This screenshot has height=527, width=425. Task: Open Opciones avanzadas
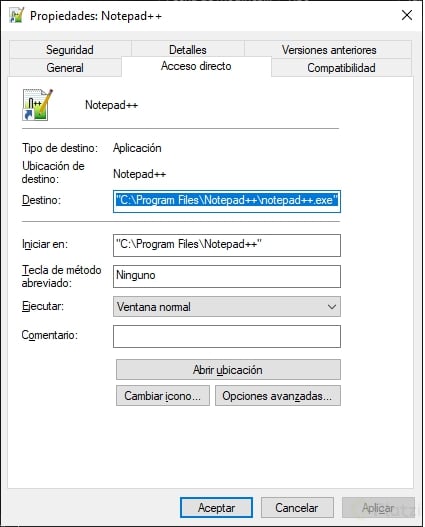coord(278,396)
